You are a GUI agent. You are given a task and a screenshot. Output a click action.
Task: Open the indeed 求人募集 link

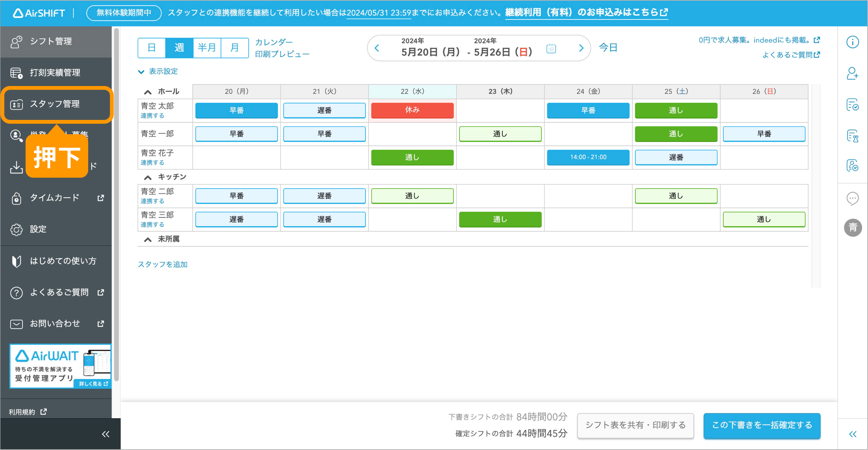[759, 40]
